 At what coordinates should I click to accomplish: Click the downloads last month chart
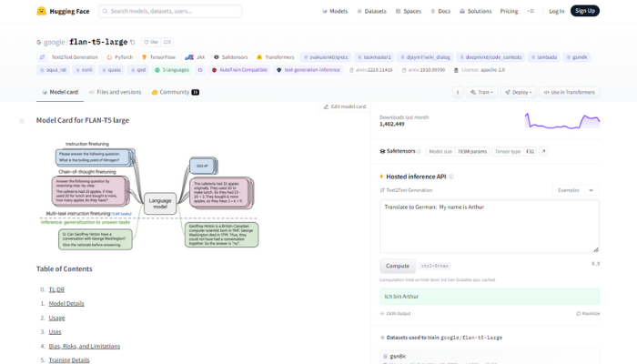coord(562,121)
